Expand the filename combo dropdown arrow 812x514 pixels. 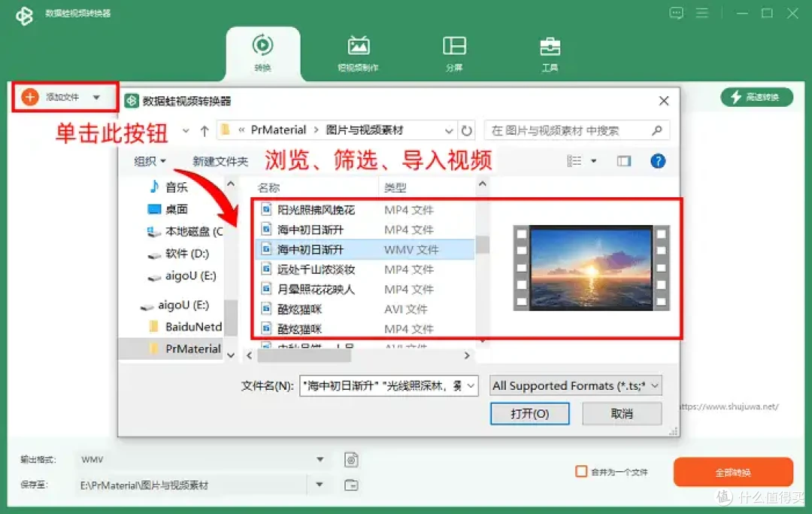tap(471, 386)
